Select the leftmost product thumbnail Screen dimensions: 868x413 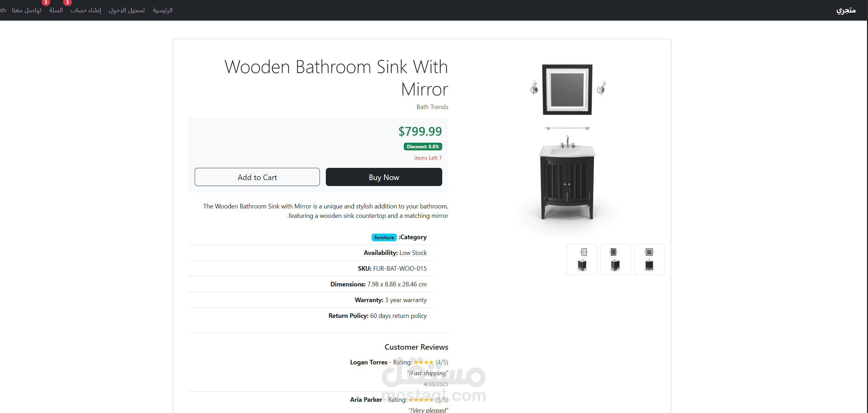pyautogui.click(x=581, y=259)
